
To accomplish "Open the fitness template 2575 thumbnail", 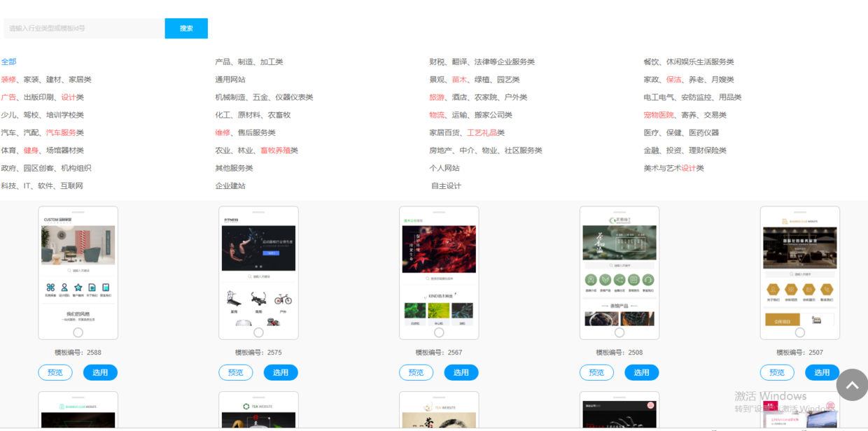I will click(258, 273).
